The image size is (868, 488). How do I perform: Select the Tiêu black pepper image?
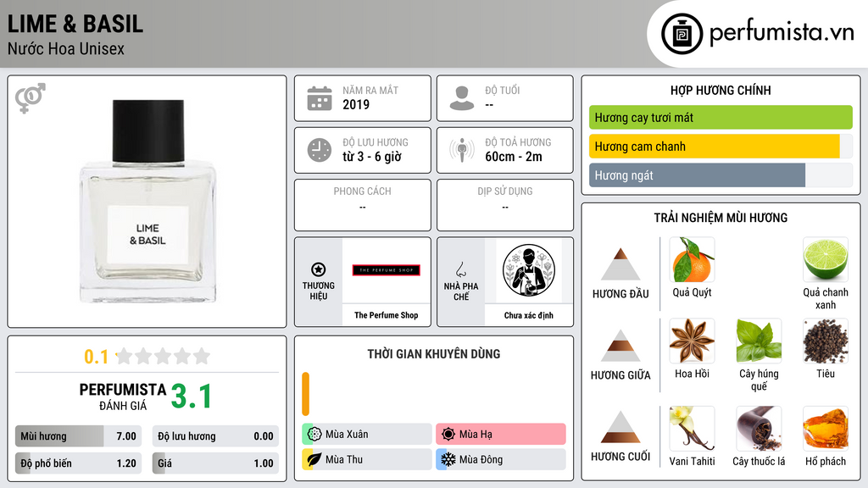826,341
